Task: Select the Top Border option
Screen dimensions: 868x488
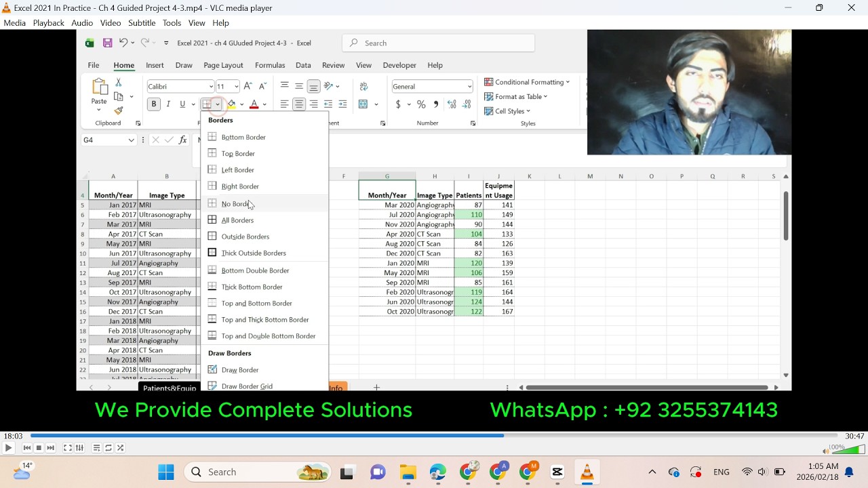Action: (x=264, y=154)
